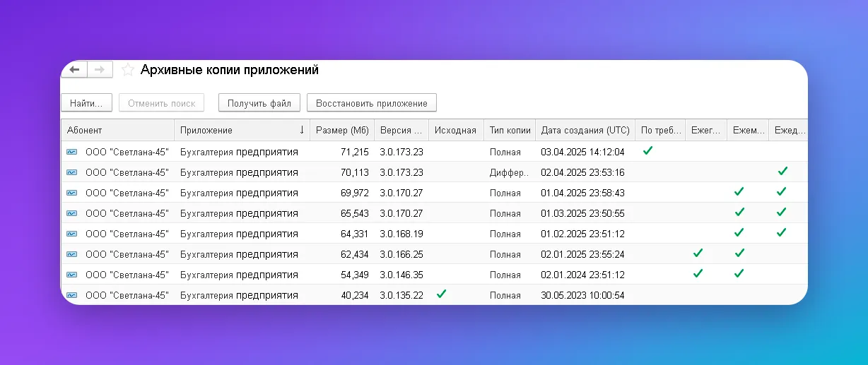The width and height of the screenshot is (868, 365).
Task: Click the Получить файл button
Action: point(259,102)
